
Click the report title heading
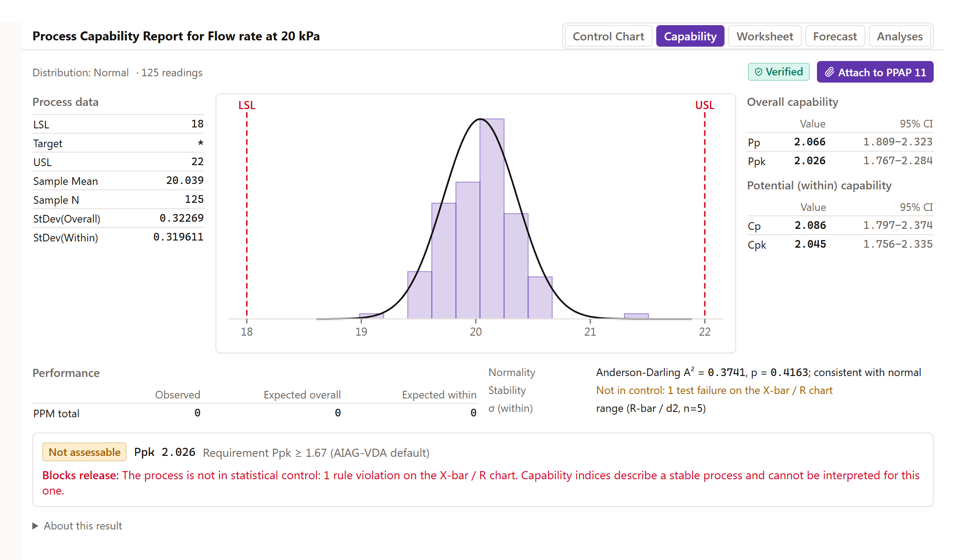[176, 36]
